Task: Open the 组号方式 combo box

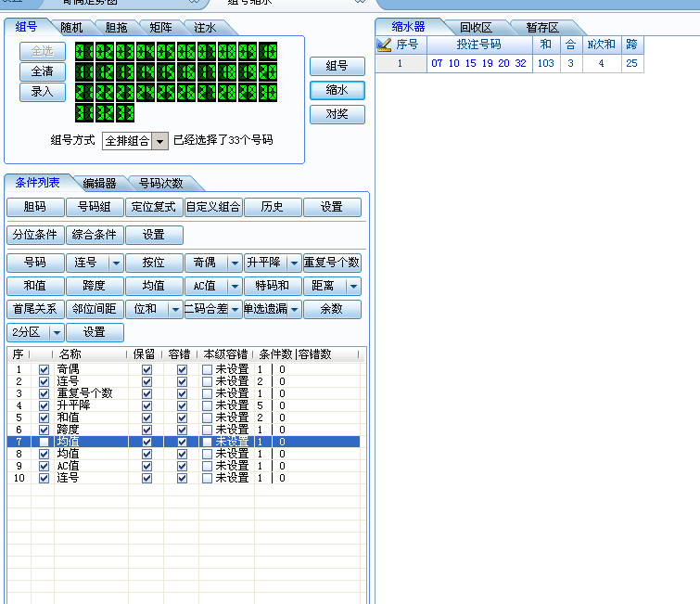Action: pos(159,141)
